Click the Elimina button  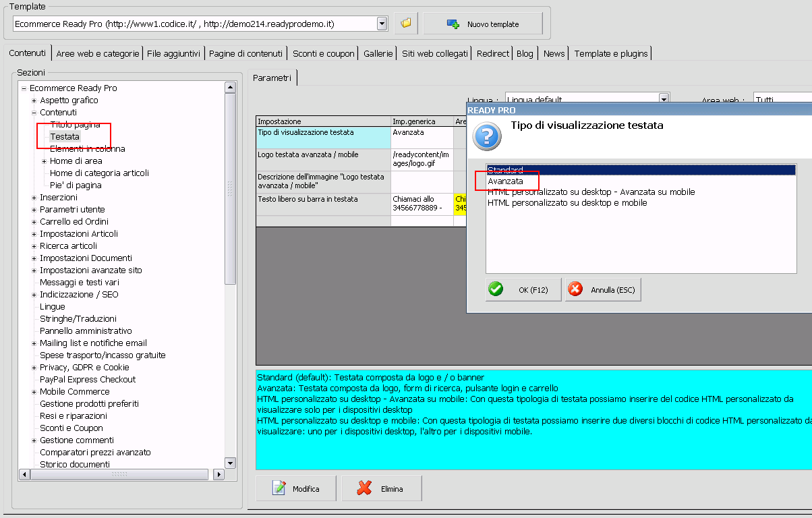click(x=382, y=488)
